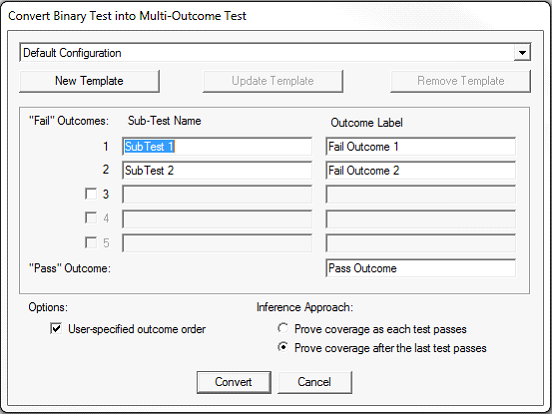The width and height of the screenshot is (553, 415).
Task: Select Prove coverage as each test passes
Action: 283,329
